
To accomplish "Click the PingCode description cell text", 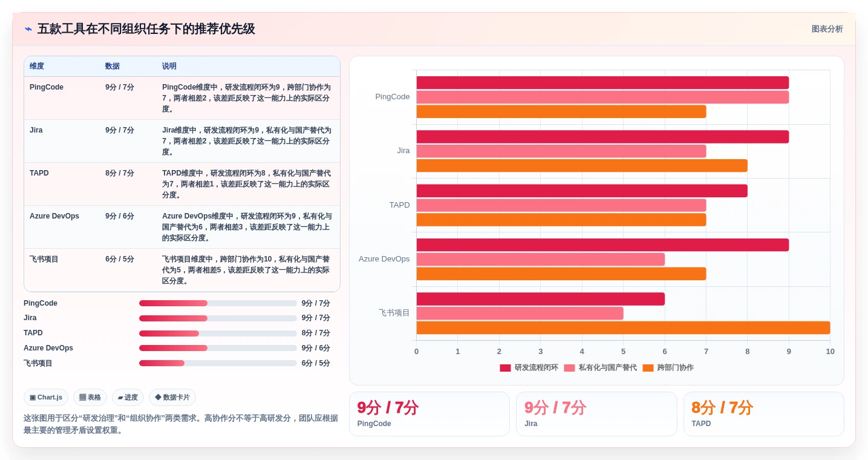I will point(246,98).
